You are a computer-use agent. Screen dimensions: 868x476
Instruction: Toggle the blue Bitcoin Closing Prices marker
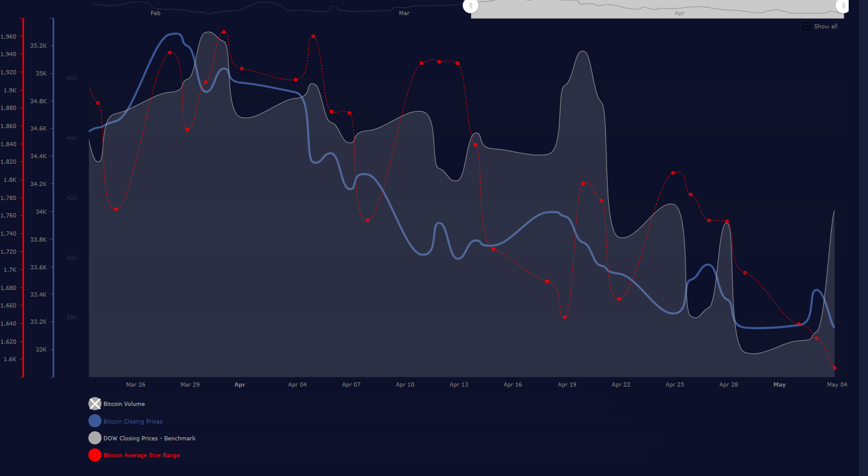[95, 421]
